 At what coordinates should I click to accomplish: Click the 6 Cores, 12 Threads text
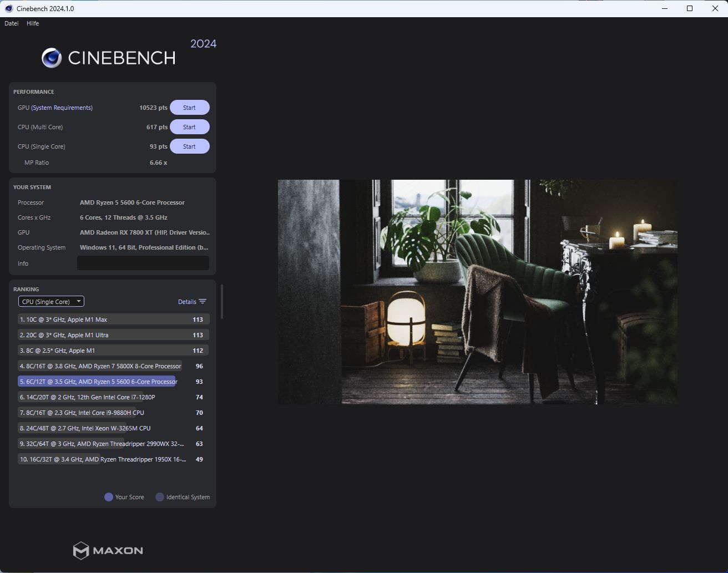[x=123, y=217]
